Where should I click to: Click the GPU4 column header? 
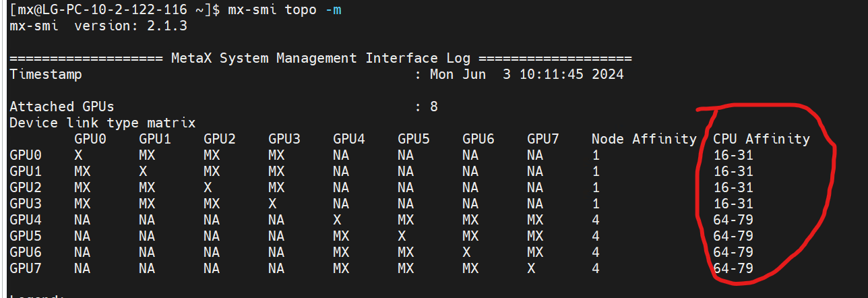click(x=349, y=139)
